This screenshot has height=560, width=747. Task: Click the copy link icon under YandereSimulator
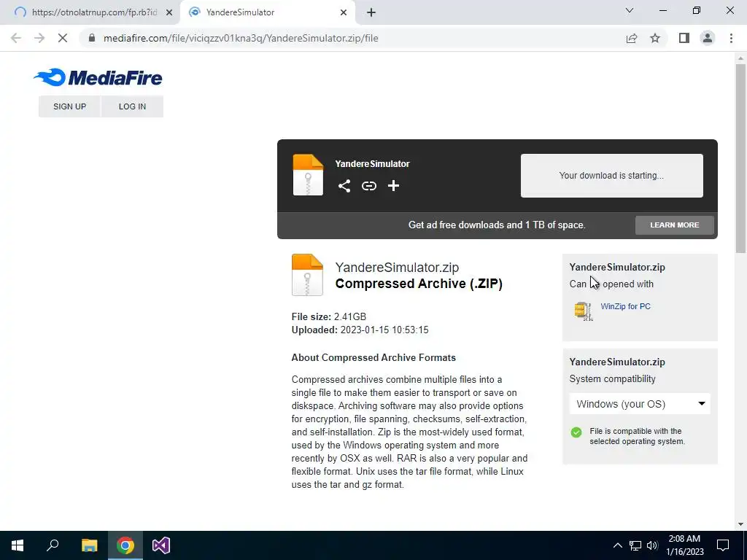(368, 186)
